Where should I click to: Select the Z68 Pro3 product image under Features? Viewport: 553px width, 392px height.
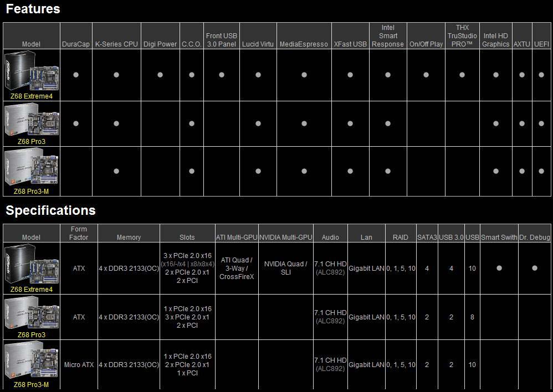pos(31,120)
